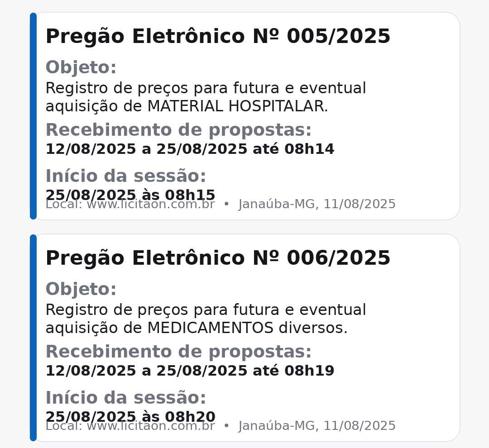Viewport: 489px width, 448px height.
Task: Click the blue accent bar of the 006/2025 card
Action: point(33,338)
